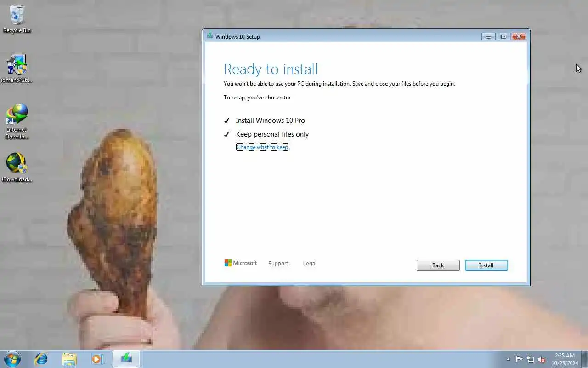Minimize the Windows 10 Setup window
Viewport: 588px width, 368px height.
tap(488, 37)
